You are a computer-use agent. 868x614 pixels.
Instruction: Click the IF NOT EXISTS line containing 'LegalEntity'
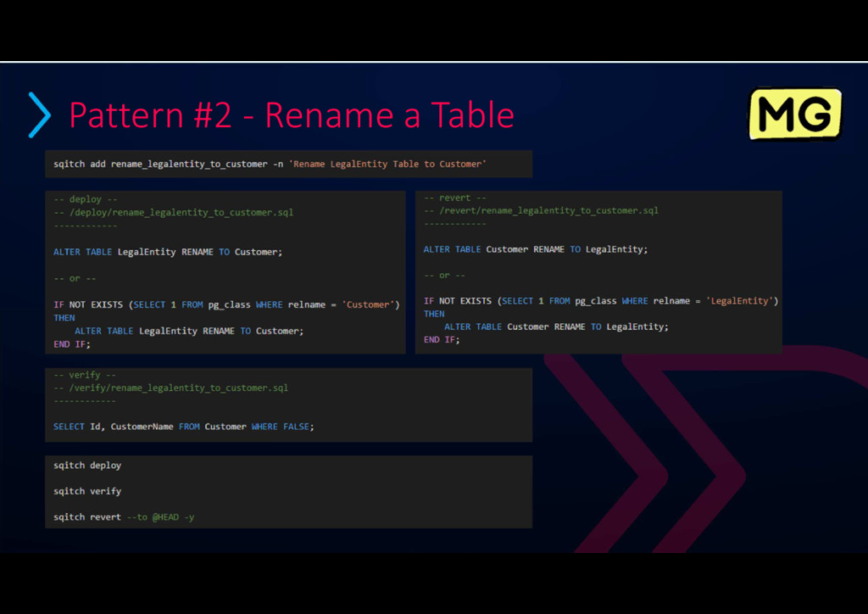[601, 300]
